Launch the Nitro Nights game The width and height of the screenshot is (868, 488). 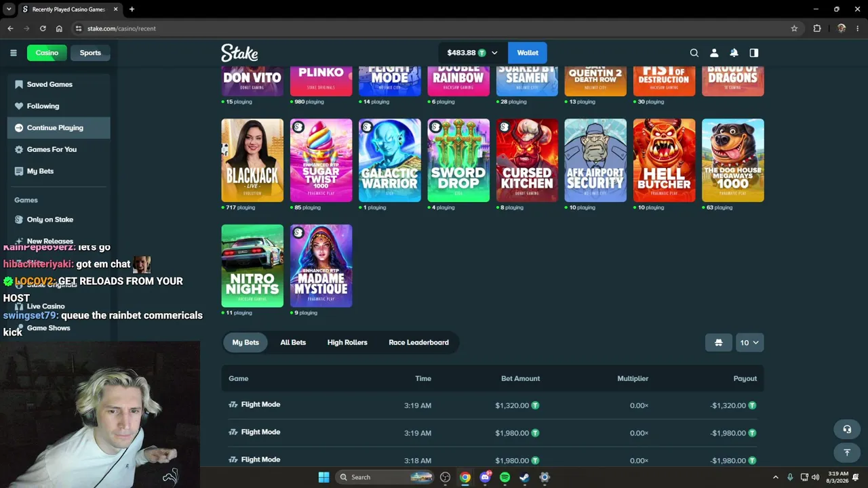[x=252, y=266]
